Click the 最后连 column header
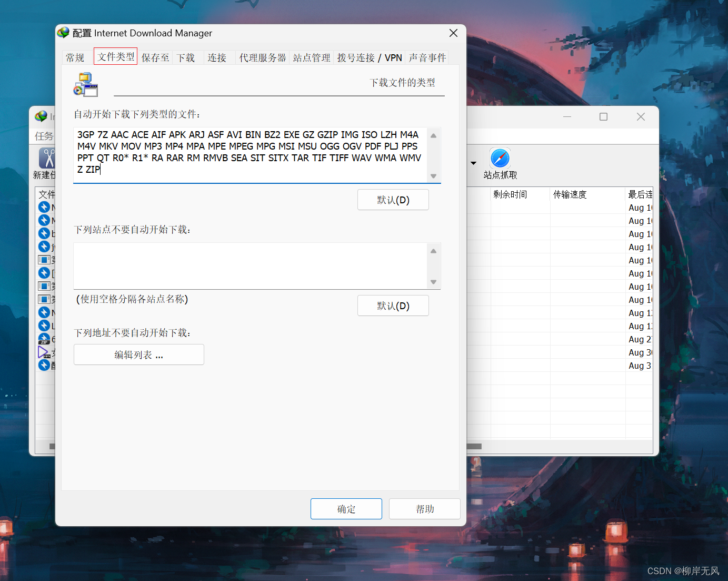The width and height of the screenshot is (728, 581). click(640, 194)
